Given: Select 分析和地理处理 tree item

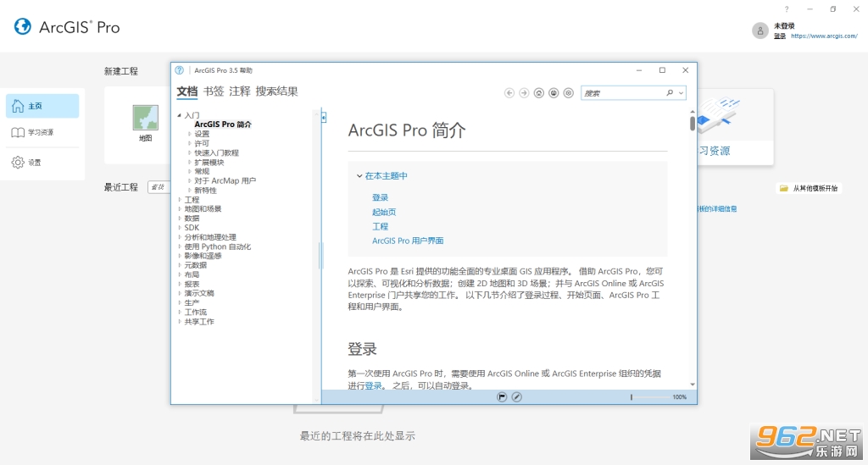Looking at the screenshot, I should click(210, 237).
